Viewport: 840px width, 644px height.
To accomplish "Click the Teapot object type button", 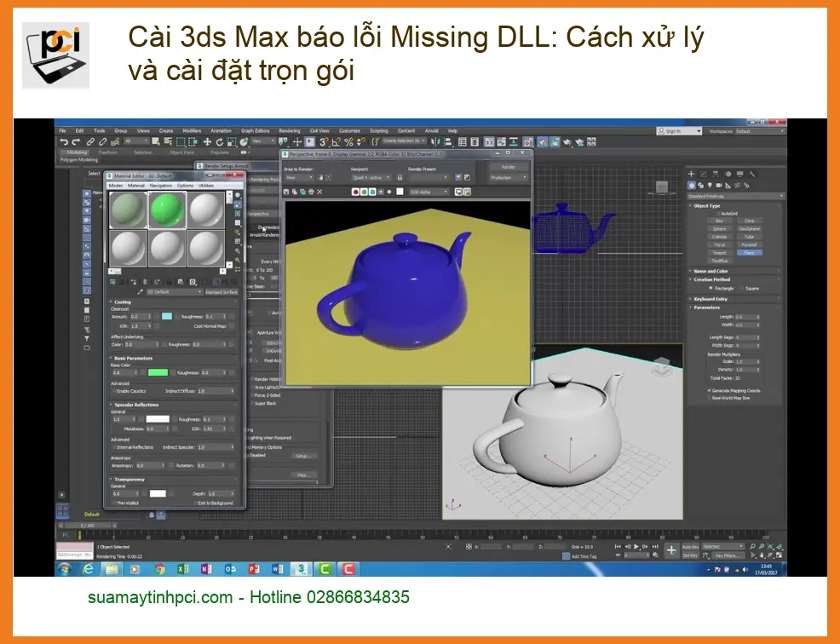I will tap(720, 252).
